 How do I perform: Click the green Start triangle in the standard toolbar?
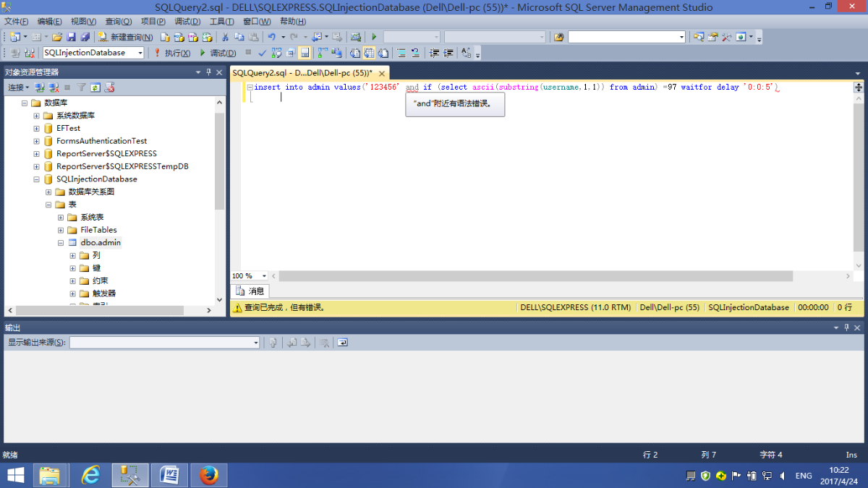pos(374,37)
